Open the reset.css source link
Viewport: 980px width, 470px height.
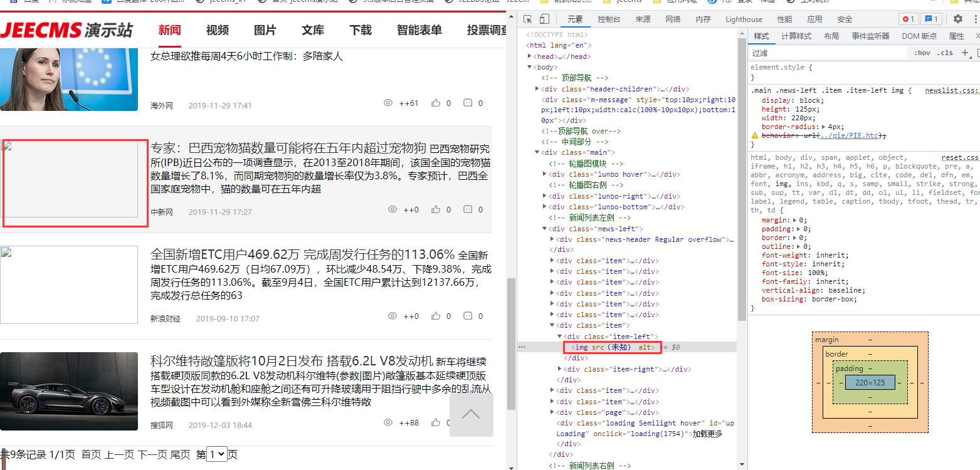click(x=960, y=158)
